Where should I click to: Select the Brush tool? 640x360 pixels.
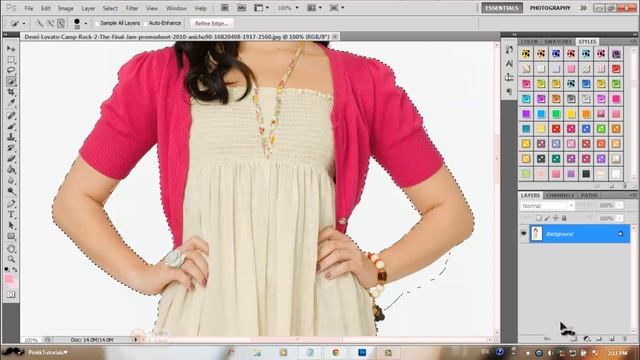pyautogui.click(x=11, y=126)
